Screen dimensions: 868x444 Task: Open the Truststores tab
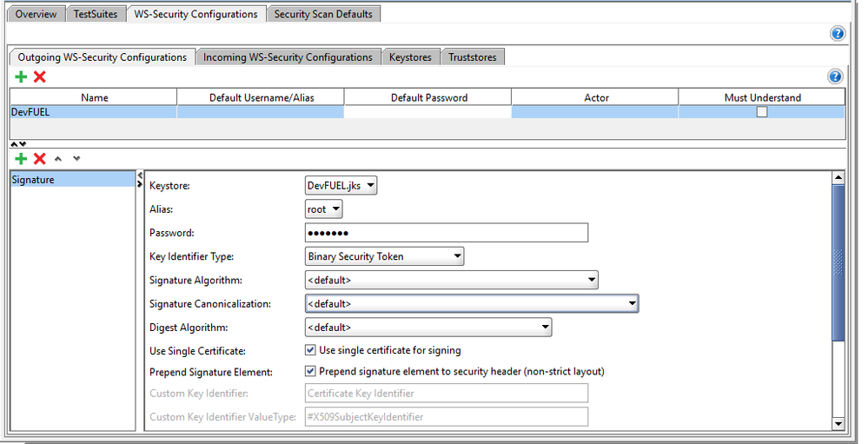(473, 57)
